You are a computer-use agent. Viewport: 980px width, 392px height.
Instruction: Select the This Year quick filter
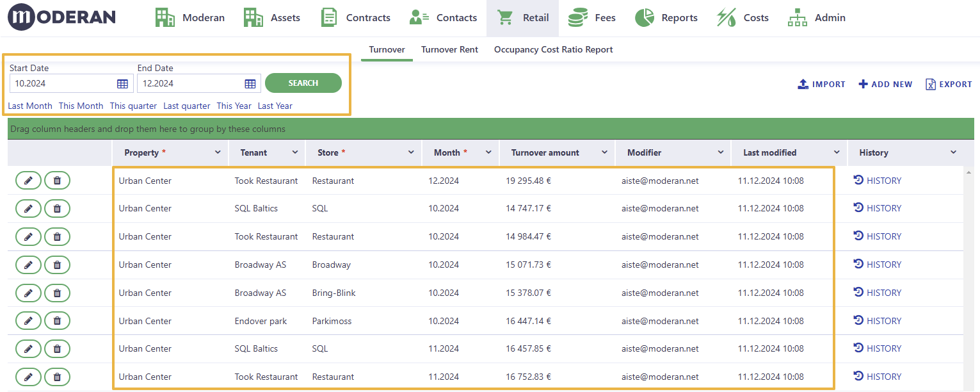(234, 106)
